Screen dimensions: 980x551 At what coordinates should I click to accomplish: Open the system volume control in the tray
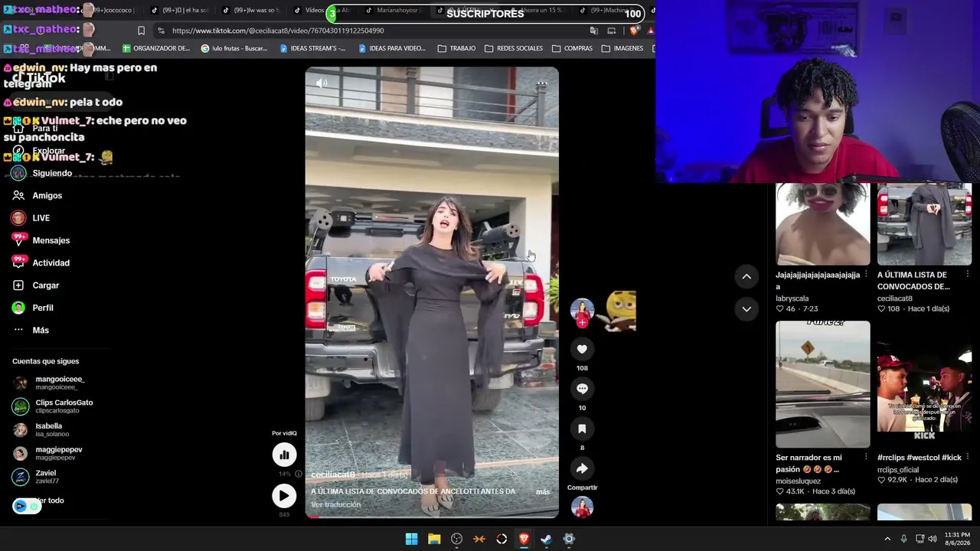[933, 539]
